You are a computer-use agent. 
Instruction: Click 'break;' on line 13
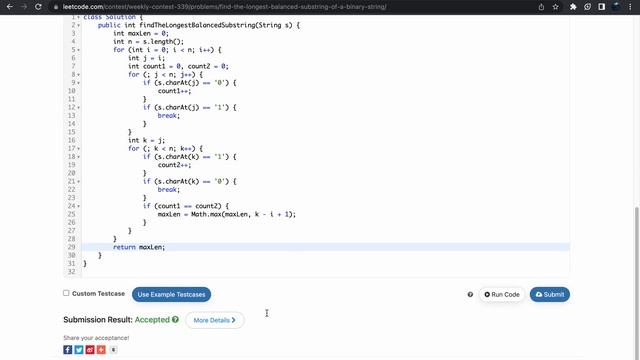point(169,116)
